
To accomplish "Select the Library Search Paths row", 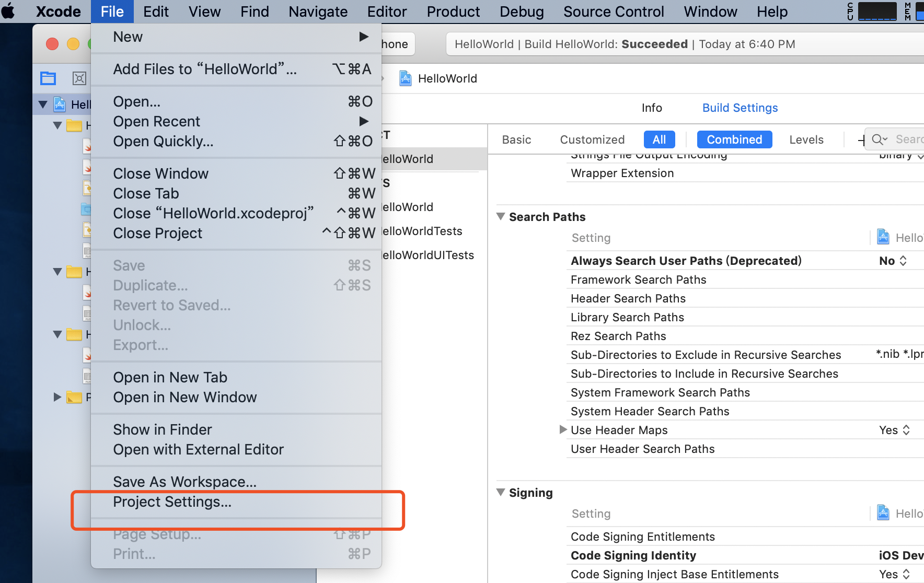I will click(x=745, y=317).
